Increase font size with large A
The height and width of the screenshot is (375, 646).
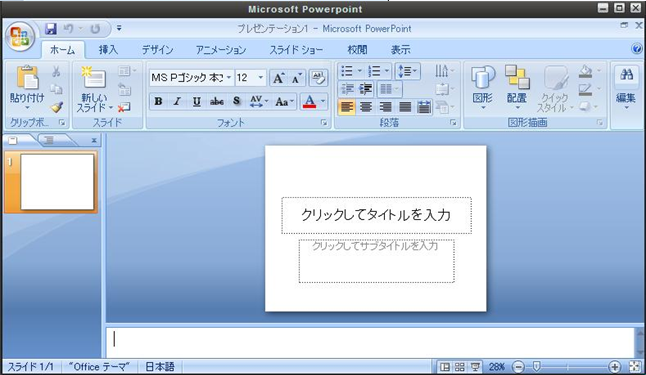(x=279, y=78)
